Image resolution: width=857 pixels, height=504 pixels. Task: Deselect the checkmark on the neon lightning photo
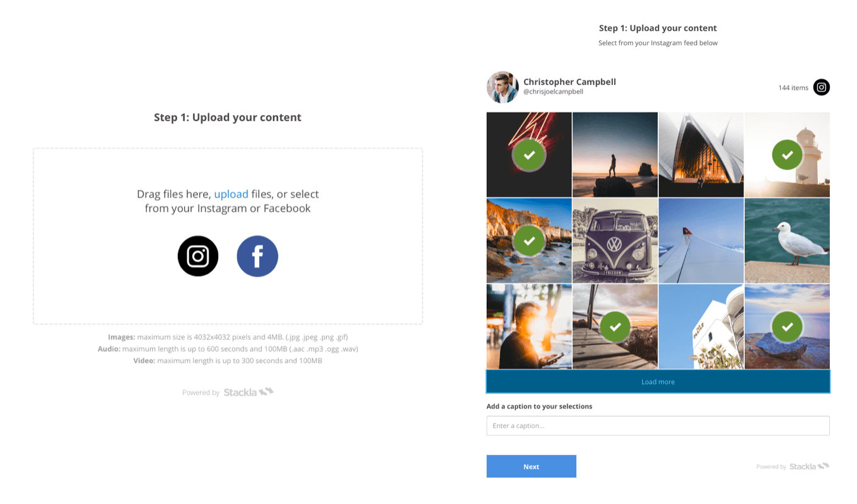pyautogui.click(x=529, y=155)
